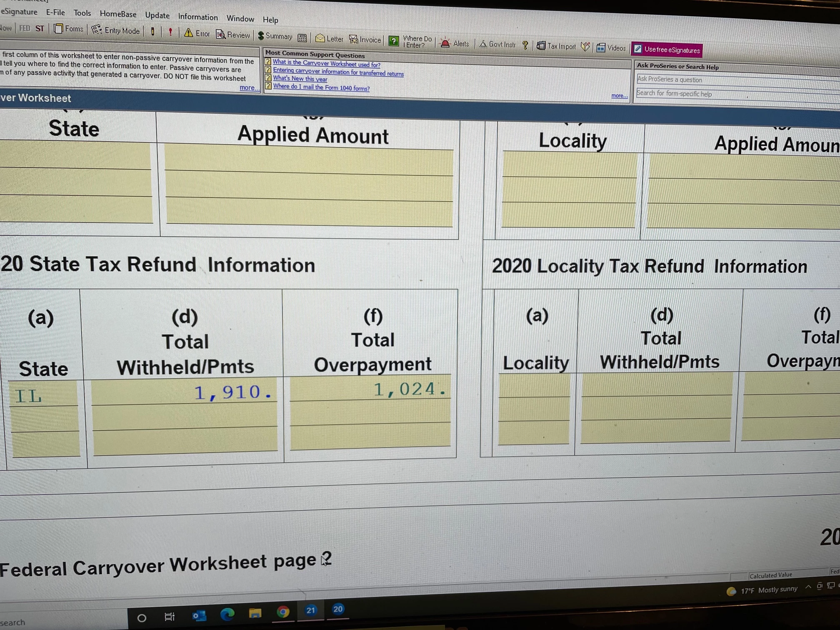The width and height of the screenshot is (840, 630).
Task: Click first State field beside Applied Amount
Action: click(x=75, y=155)
